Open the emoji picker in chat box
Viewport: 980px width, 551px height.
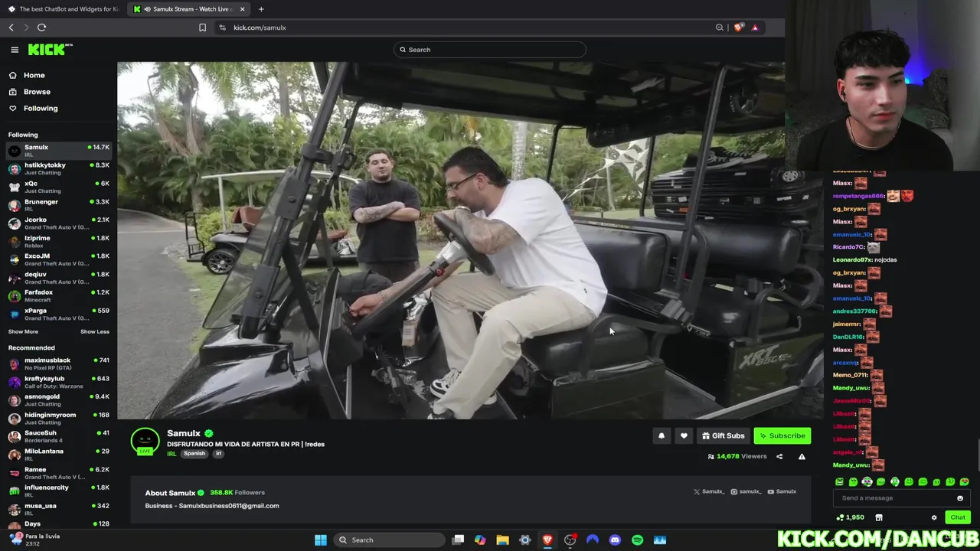(x=960, y=498)
